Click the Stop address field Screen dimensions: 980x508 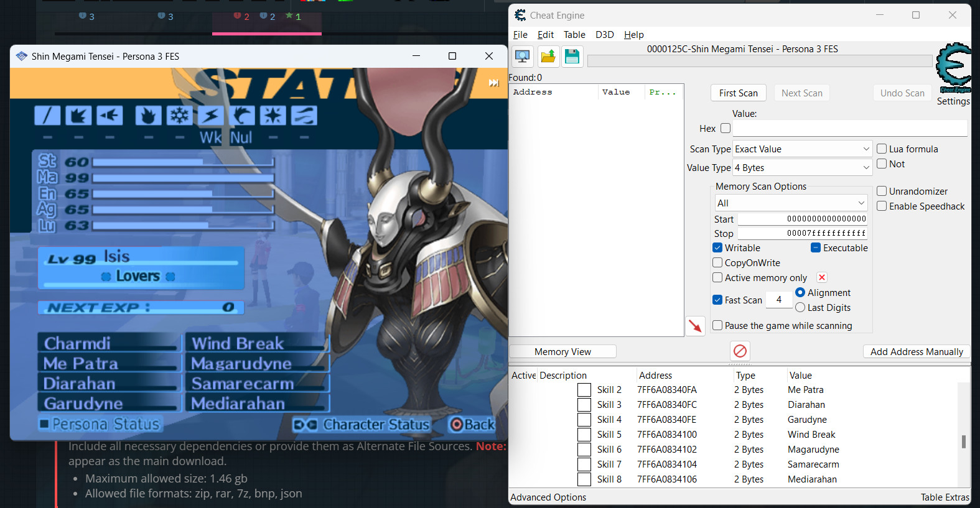(x=803, y=233)
